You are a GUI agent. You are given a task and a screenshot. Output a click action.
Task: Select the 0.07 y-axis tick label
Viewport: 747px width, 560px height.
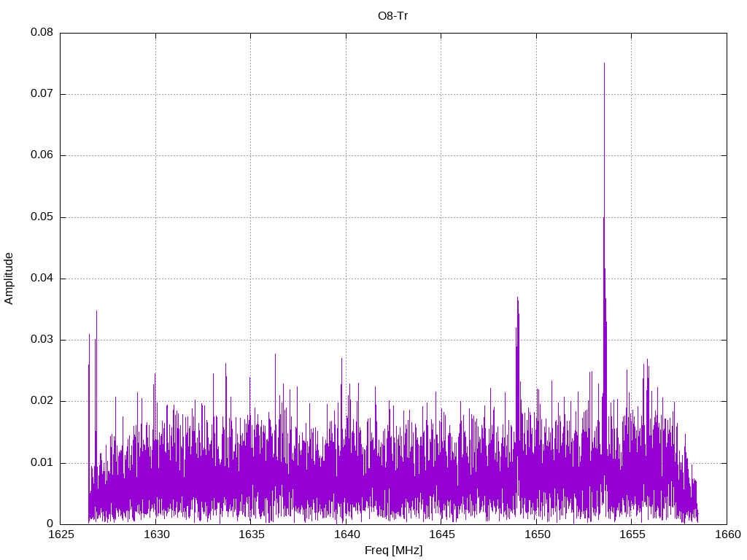[41, 94]
